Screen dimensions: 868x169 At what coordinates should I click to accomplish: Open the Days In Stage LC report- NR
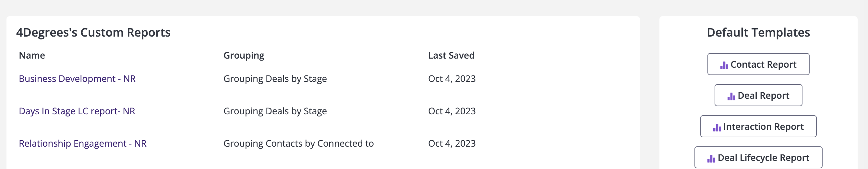click(x=77, y=111)
